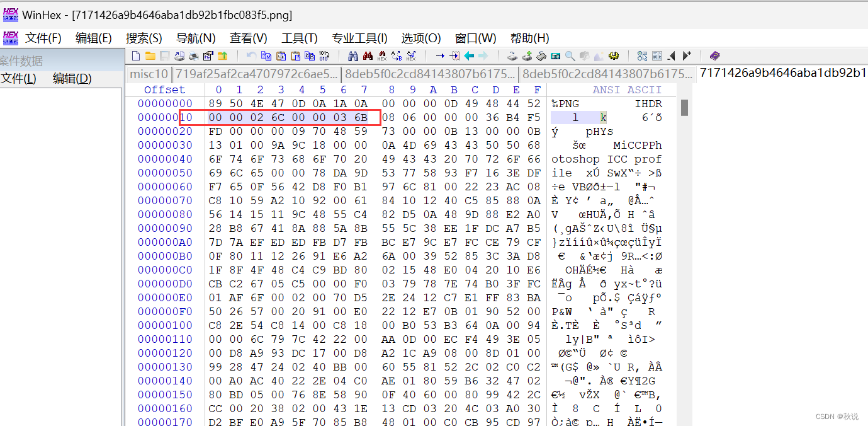Click ASCII text "IHDR"
Image resolution: width=868 pixels, height=426 pixels.
[648, 103]
